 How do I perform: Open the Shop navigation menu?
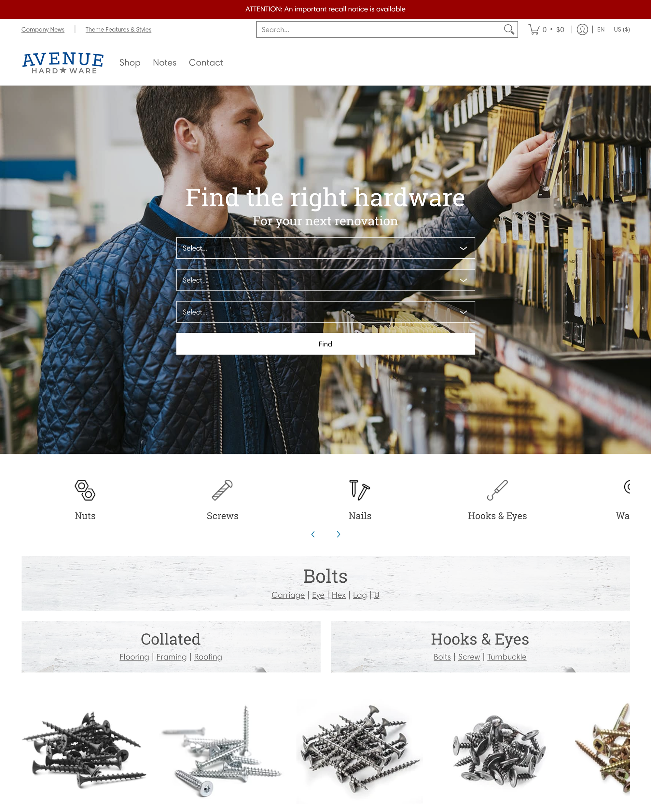(x=130, y=62)
